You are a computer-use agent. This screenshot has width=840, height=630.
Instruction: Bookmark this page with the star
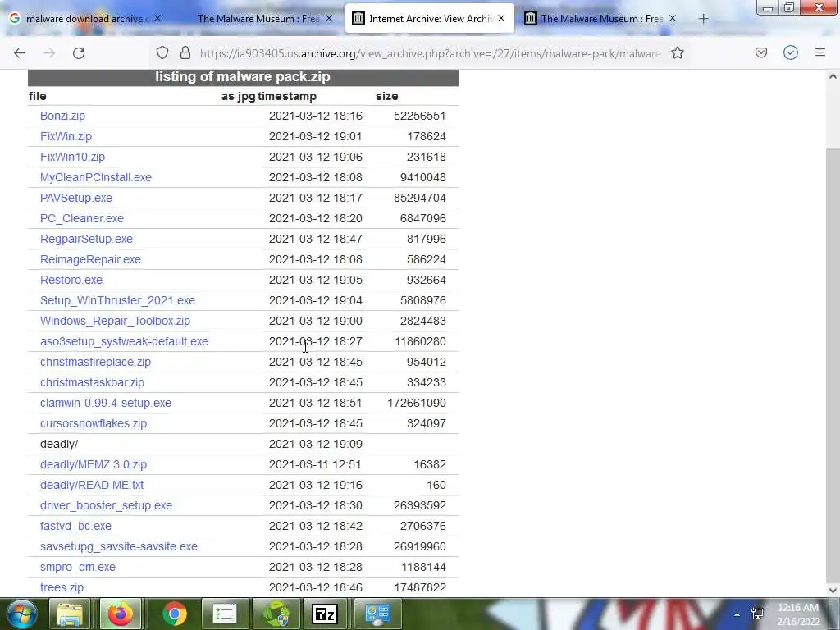678,52
